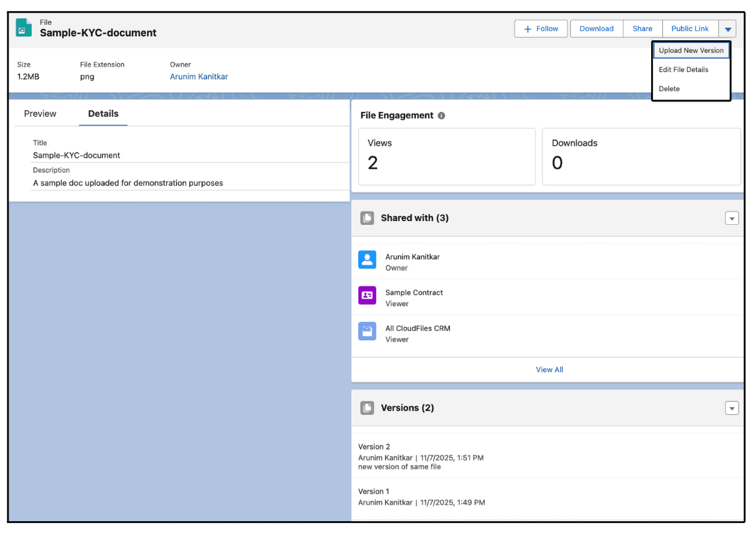Expand the Shared with section dropdown arrow
This screenshot has width=756, height=533.
(x=732, y=218)
